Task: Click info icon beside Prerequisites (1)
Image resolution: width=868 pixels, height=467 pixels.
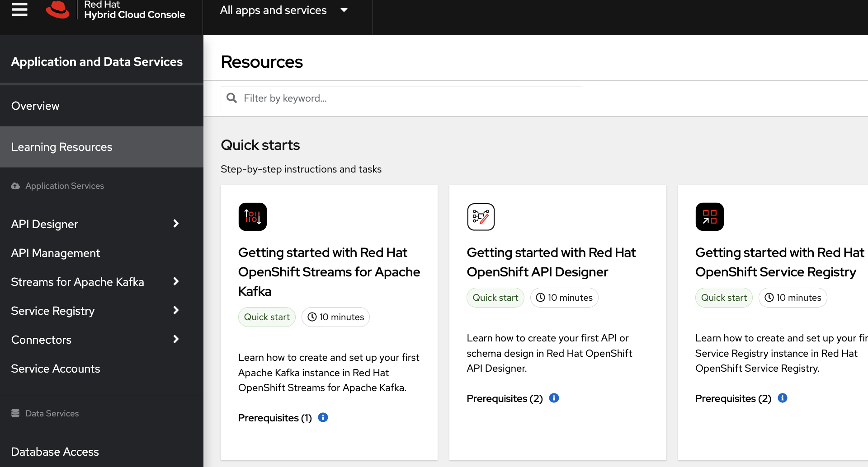Action: click(x=323, y=417)
